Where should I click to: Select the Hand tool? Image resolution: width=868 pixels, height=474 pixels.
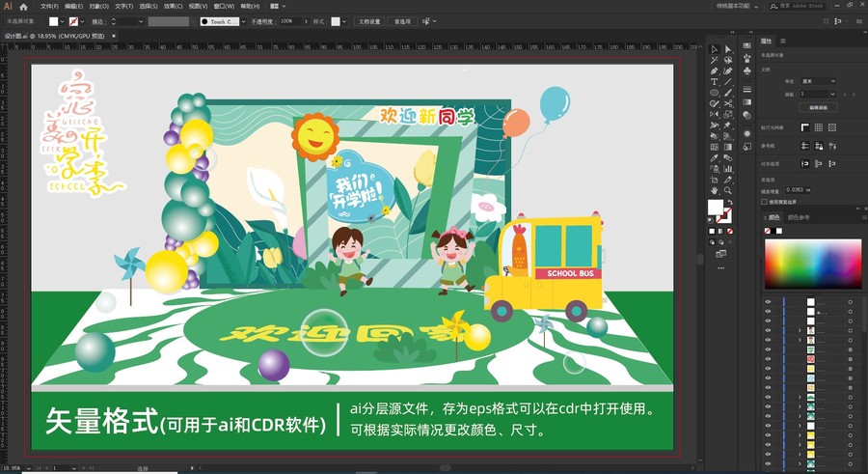714,190
